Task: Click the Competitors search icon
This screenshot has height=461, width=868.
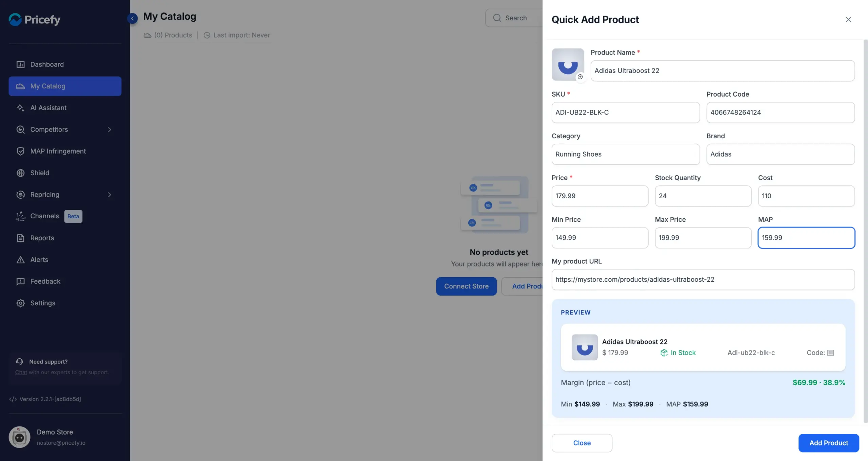Action: 20,129
